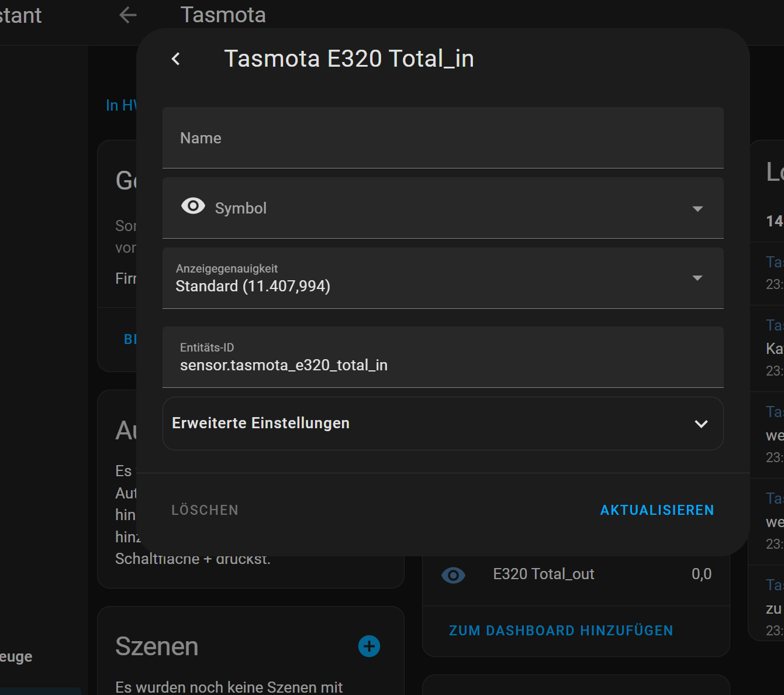Click the Tasmota page title in header
Viewport: 784px width, 695px height.
(223, 15)
